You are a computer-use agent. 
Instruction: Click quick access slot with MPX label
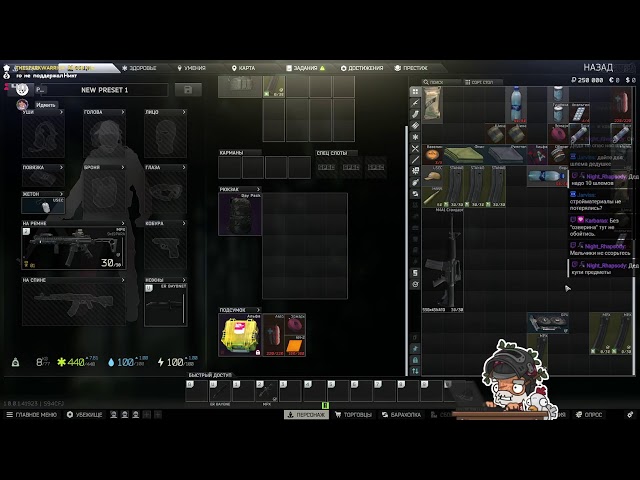point(267,391)
